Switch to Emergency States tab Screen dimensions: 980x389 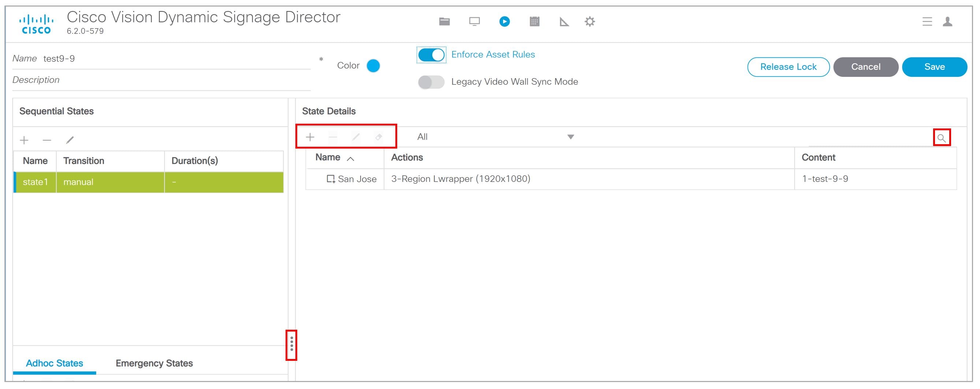(154, 363)
